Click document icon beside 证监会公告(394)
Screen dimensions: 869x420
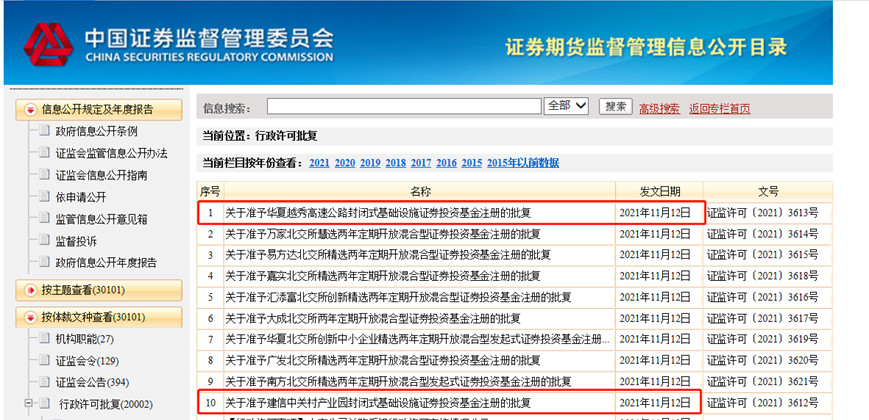[x=43, y=383]
